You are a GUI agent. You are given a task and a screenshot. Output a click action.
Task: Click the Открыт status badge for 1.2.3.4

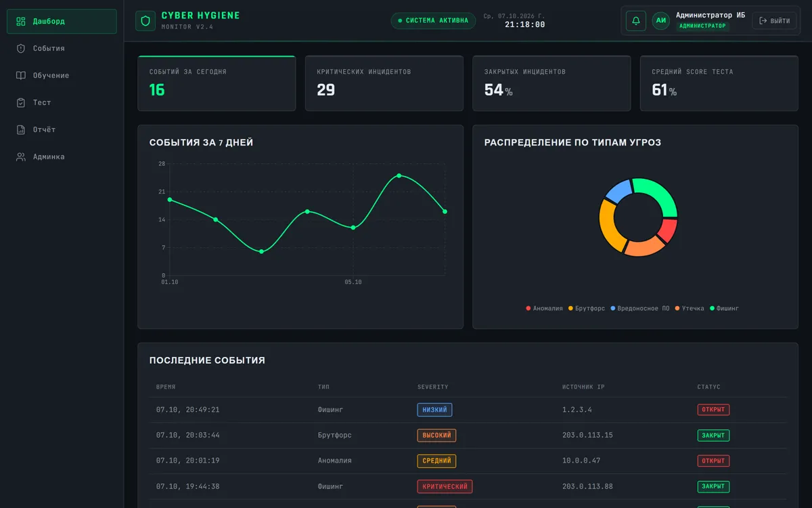713,410
